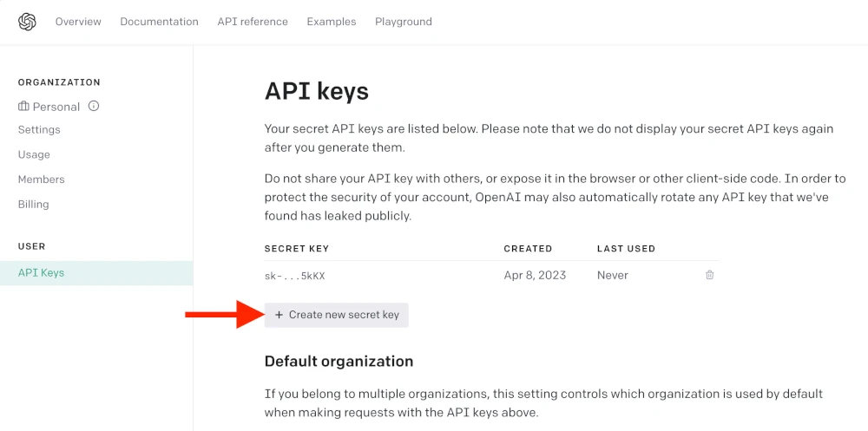
Task: Click the briefcase icon beside Personal
Action: point(23,106)
